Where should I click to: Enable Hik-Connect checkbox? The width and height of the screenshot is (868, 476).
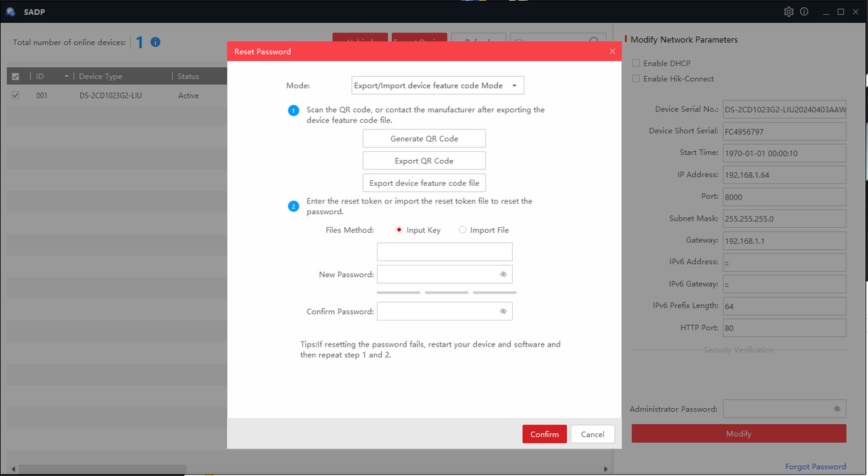point(636,78)
